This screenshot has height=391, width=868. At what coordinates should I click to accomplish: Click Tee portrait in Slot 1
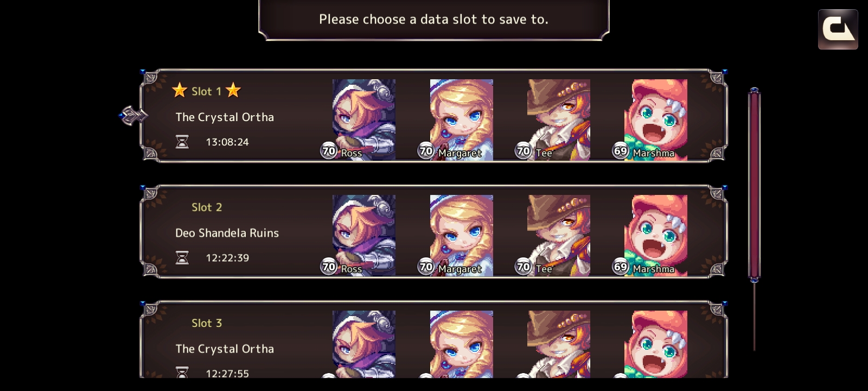(x=559, y=119)
